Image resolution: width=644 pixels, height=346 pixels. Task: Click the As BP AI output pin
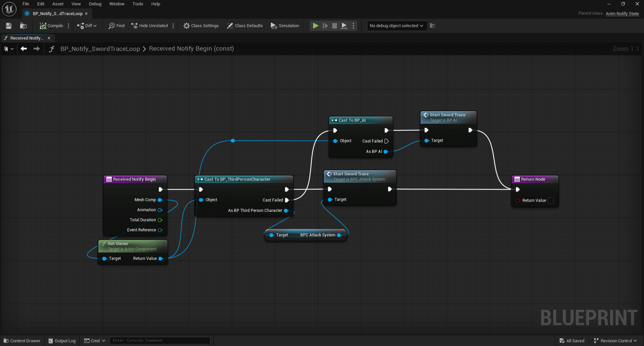click(386, 152)
